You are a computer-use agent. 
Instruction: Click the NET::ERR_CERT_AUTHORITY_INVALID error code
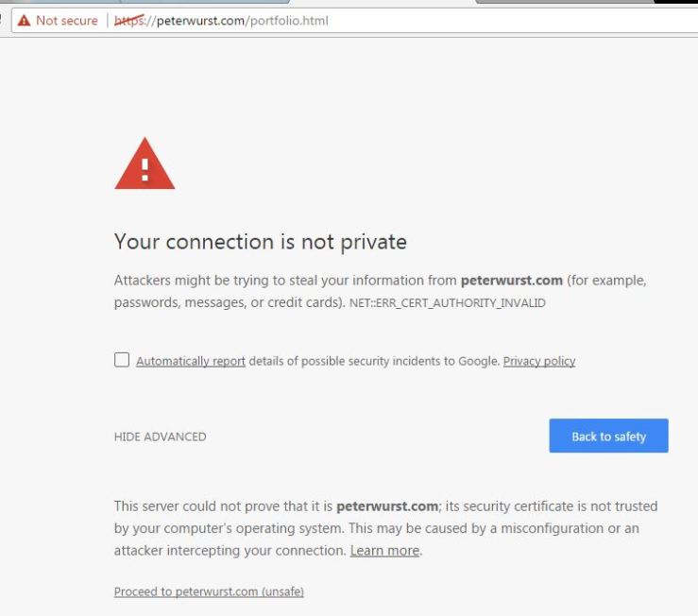pyautogui.click(x=447, y=303)
